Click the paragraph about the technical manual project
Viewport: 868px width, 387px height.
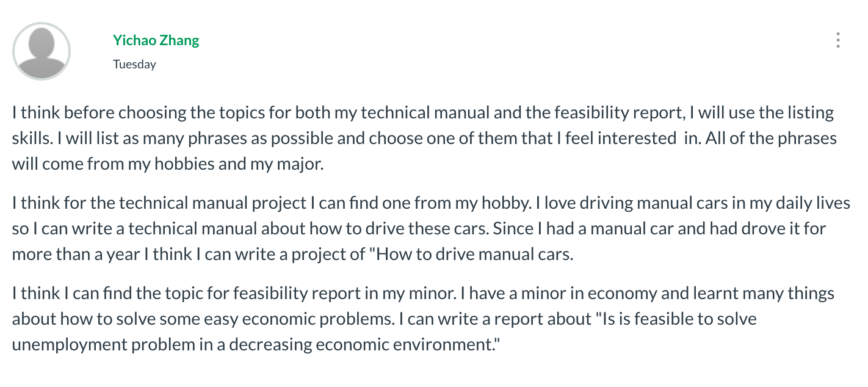click(x=431, y=229)
